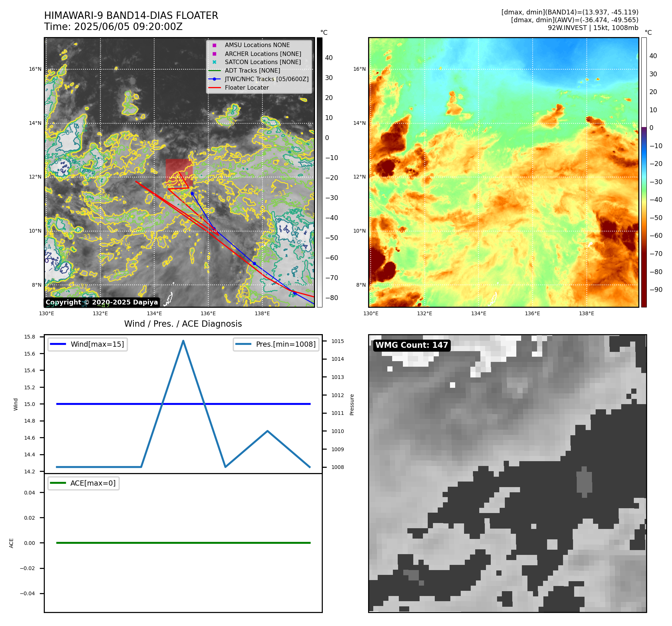The height and width of the screenshot is (626, 672).
Task: Click the magenta square marker beside AMSU Locations
Action: 214,45
